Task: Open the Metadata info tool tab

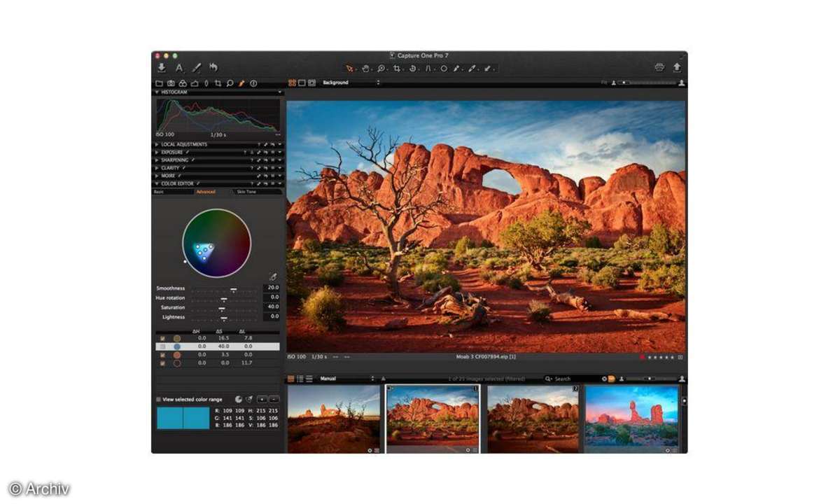Action: click(253, 83)
